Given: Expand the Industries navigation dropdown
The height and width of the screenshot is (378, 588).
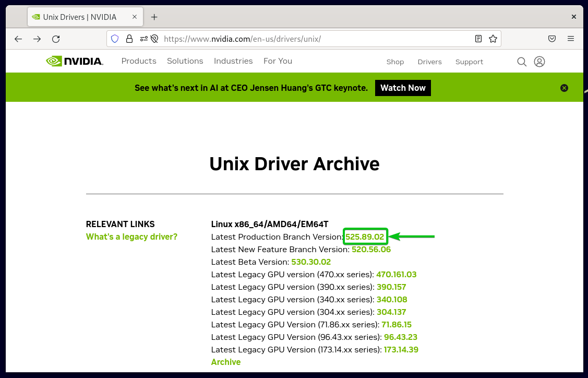Looking at the screenshot, I should point(233,61).
